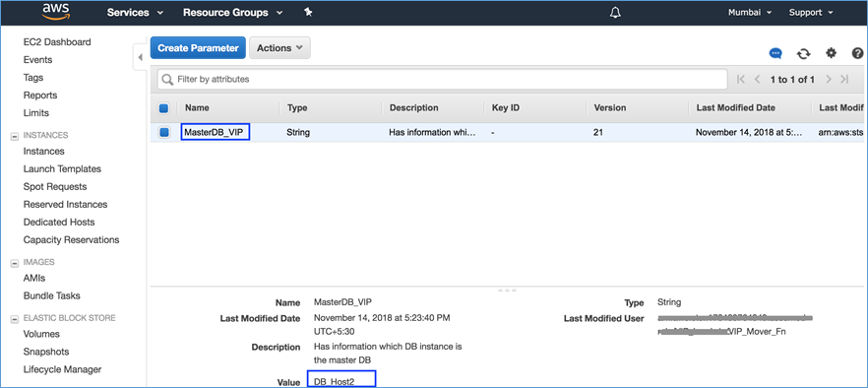Go to next page of results
Viewport: 868px width, 388px height.
pyautogui.click(x=829, y=79)
